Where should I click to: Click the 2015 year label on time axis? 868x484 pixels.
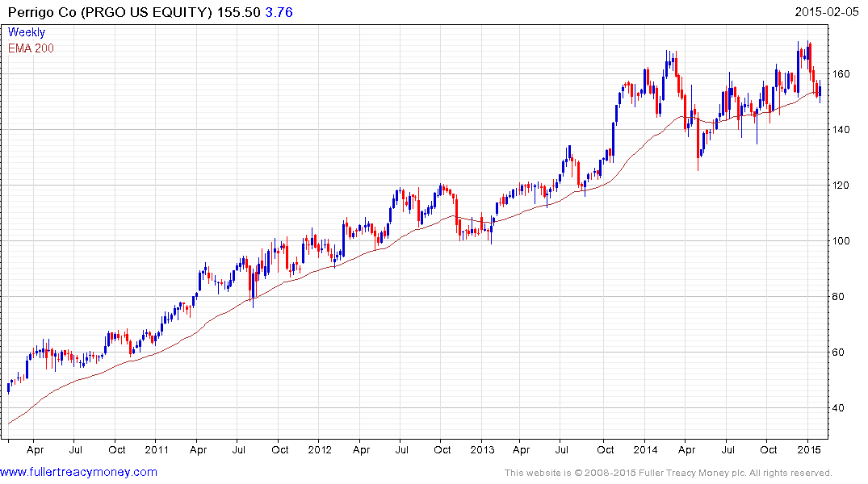(x=809, y=449)
